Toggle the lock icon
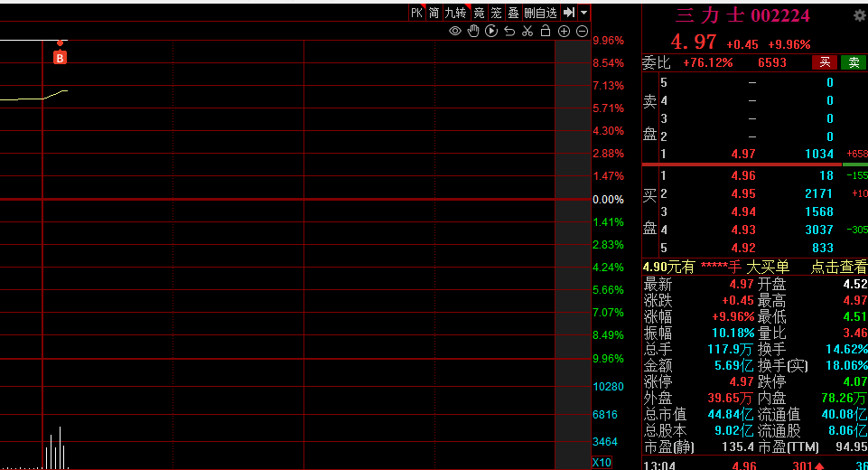This screenshot has height=470, width=868. 546,31
